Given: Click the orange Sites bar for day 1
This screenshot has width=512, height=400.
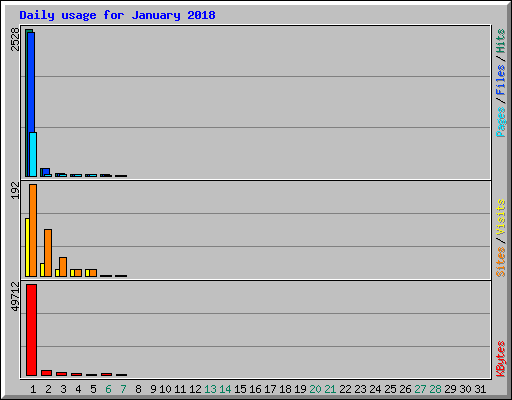Looking at the screenshot, I should pos(33,230).
